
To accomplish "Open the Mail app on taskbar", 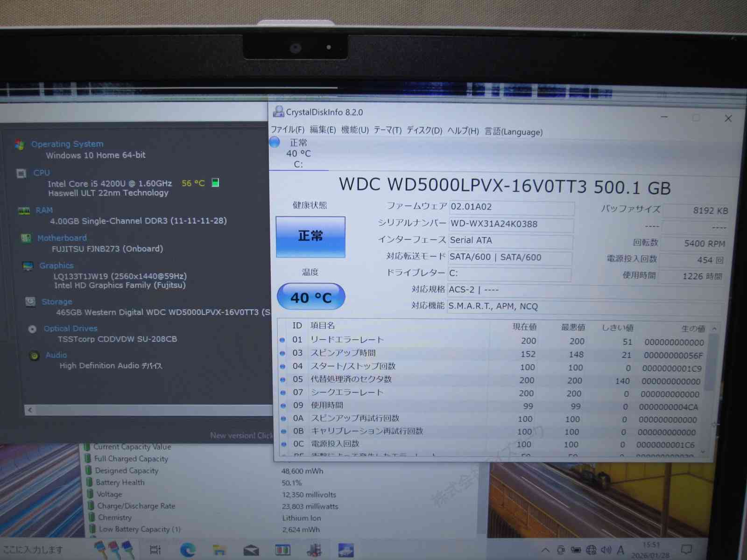I will pyautogui.click(x=251, y=551).
